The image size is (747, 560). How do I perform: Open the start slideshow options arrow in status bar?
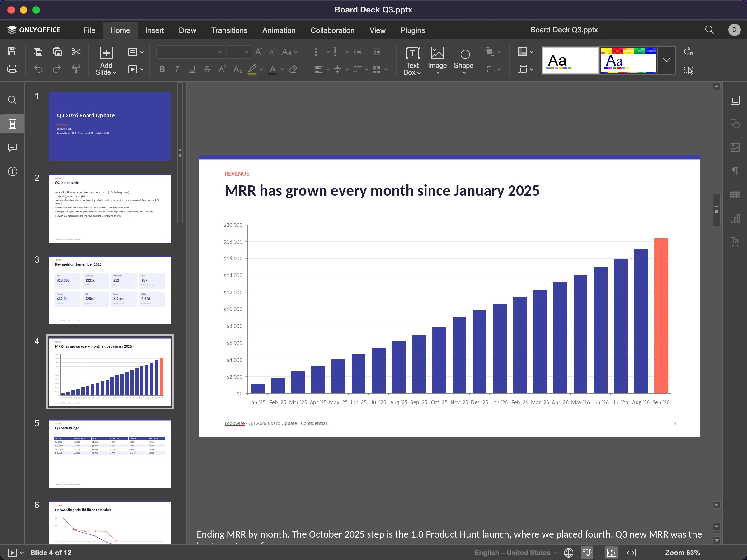[21, 553]
